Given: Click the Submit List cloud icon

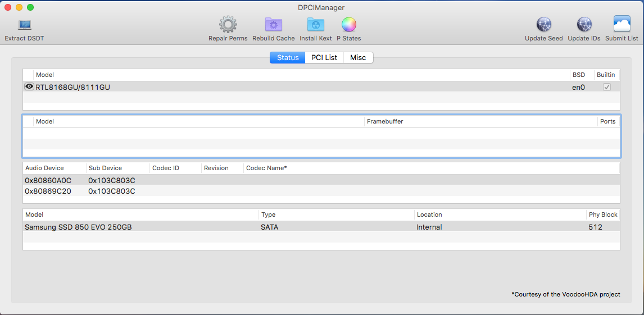Looking at the screenshot, I should (x=622, y=25).
